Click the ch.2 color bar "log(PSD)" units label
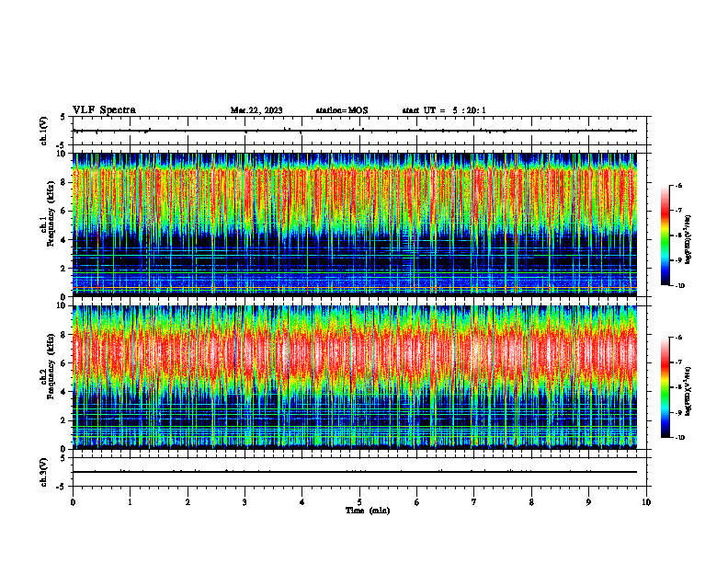The height and width of the screenshot is (563, 728). (x=688, y=391)
